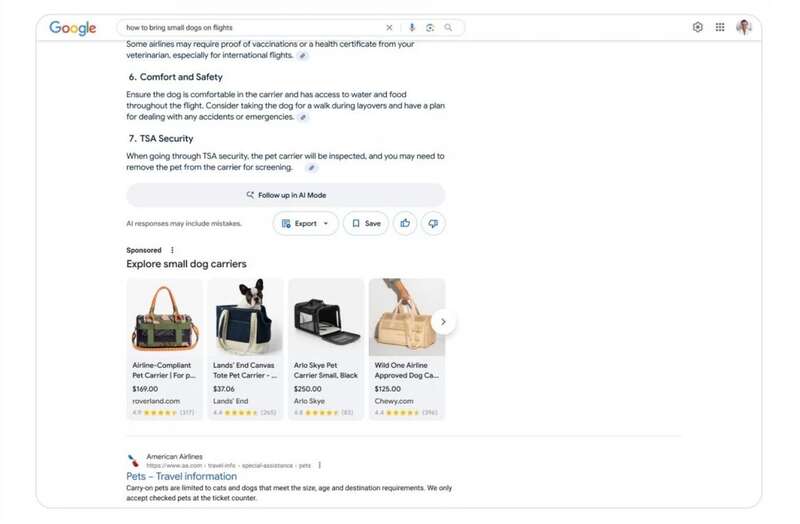This screenshot has width=800, height=524.
Task: Show next products with the carousel arrow
Action: [x=443, y=322]
